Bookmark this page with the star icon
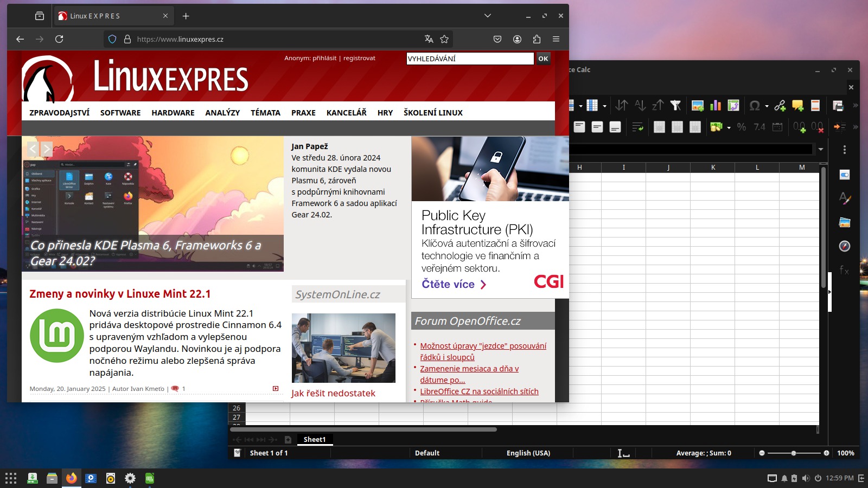The width and height of the screenshot is (868, 488). (x=444, y=39)
